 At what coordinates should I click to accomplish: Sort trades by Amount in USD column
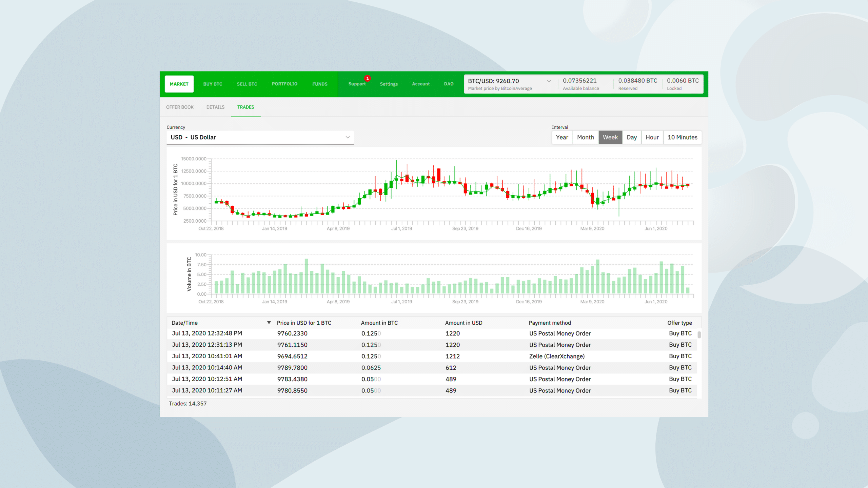coord(463,323)
